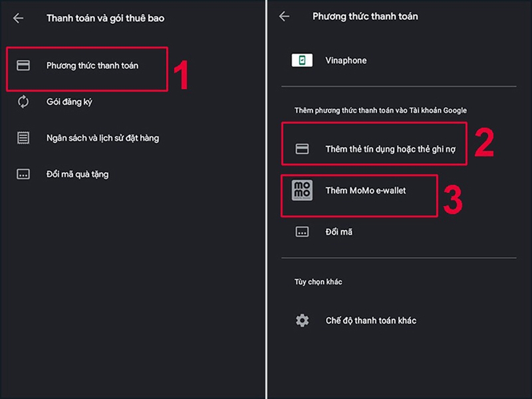The height and width of the screenshot is (399, 532).
Task: Open Ngân sách và lịch sử đặt hàng via its list icon
Action: pos(25,138)
